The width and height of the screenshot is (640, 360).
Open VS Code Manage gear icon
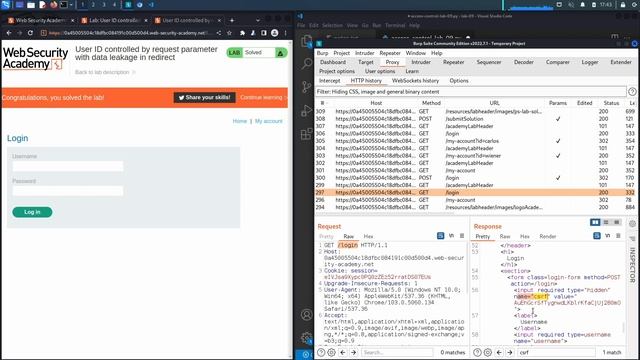coord(306,338)
